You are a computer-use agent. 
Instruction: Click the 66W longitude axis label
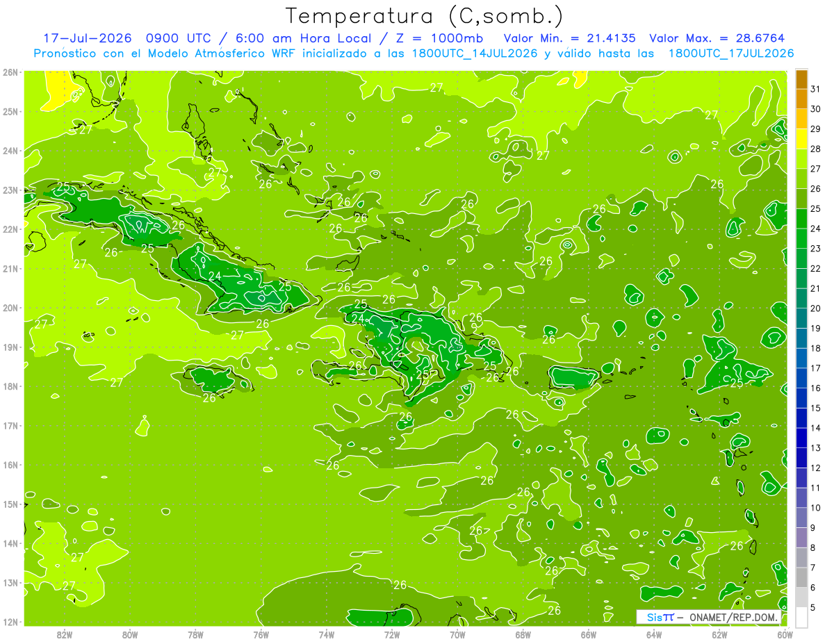pos(588,634)
